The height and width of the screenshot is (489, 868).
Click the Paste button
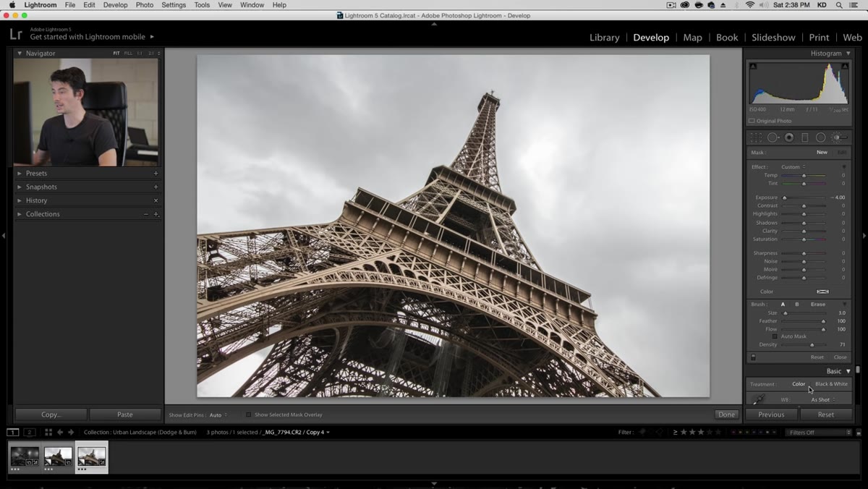coord(125,414)
